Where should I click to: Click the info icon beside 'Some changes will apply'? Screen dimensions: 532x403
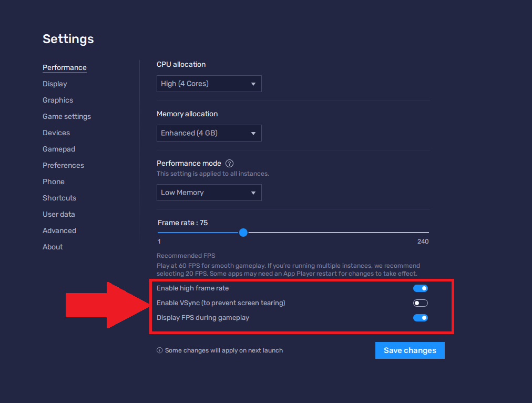(x=159, y=350)
